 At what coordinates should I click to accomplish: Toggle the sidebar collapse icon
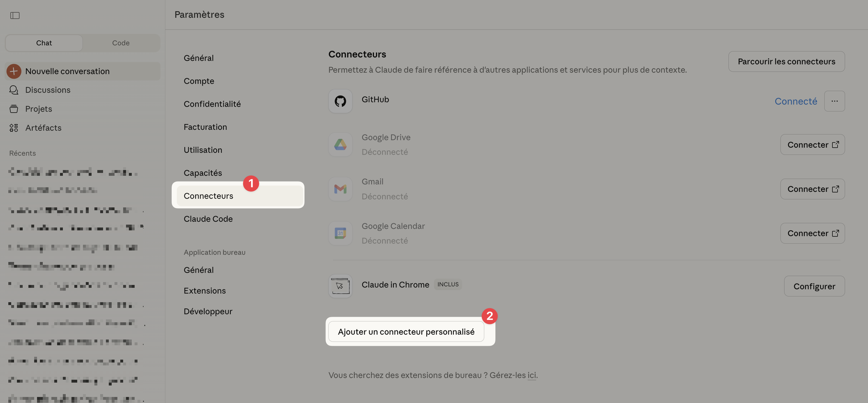click(15, 16)
